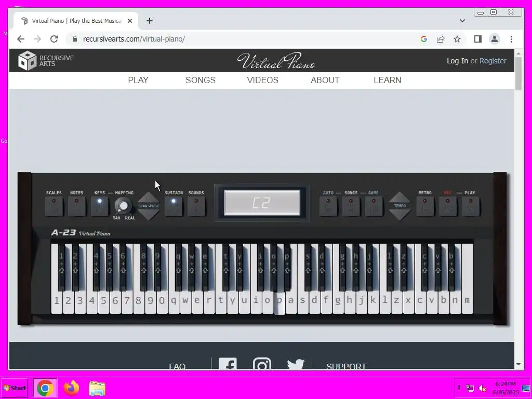Toggle the Sustain button
532x399 pixels.
pyautogui.click(x=174, y=206)
